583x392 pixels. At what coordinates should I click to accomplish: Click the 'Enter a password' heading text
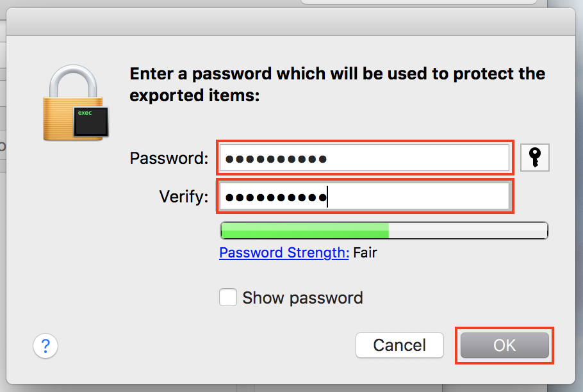[337, 74]
